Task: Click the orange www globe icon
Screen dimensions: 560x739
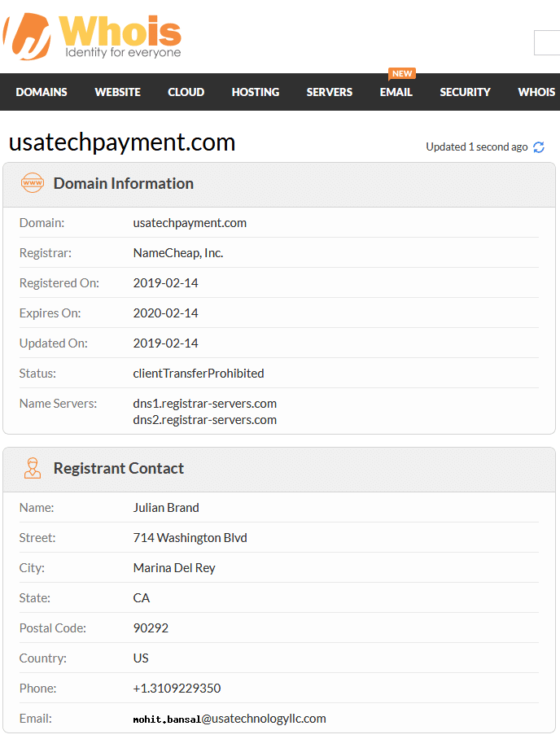Action: point(33,183)
